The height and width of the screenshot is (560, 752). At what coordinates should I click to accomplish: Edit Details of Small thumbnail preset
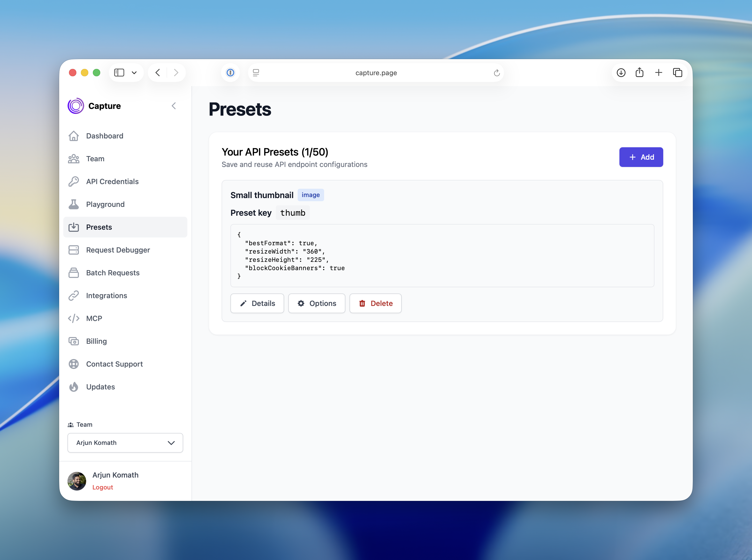coord(257,303)
